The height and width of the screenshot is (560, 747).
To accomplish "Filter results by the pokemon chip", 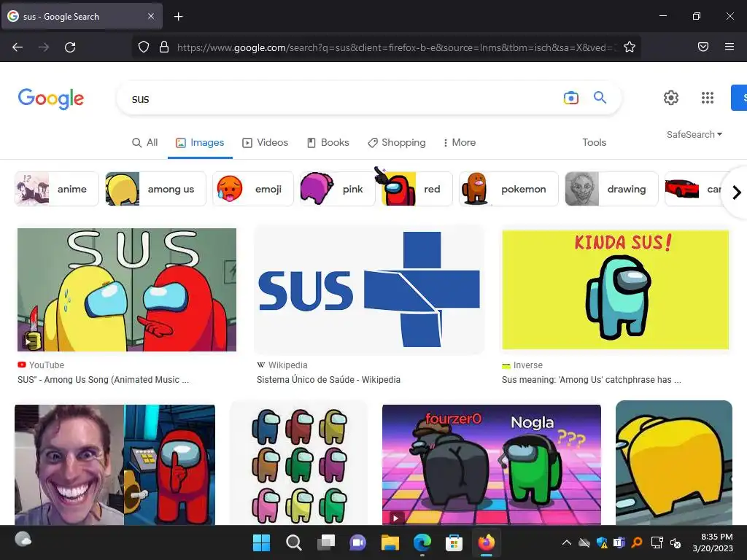I will pos(508,189).
